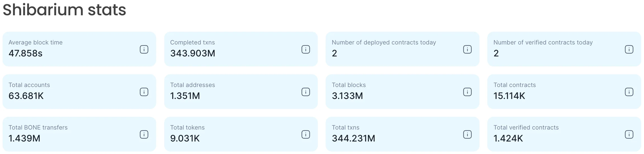
Task: Click the Shibarium stats heading
Action: (x=64, y=10)
